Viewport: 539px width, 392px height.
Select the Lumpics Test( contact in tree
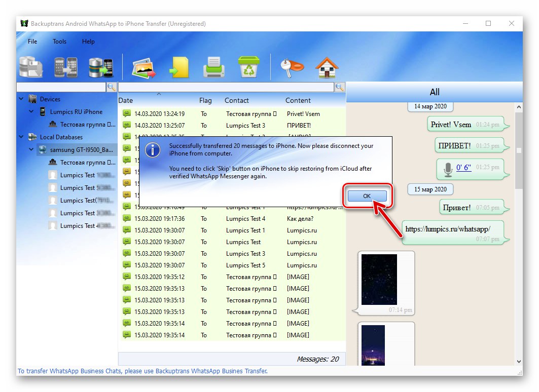pyautogui.click(x=87, y=201)
